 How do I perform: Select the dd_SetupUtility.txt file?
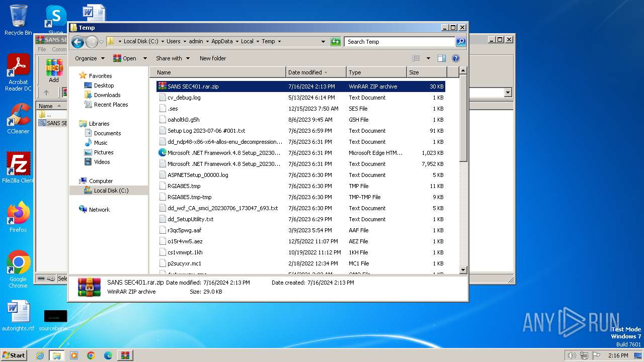point(300,219)
